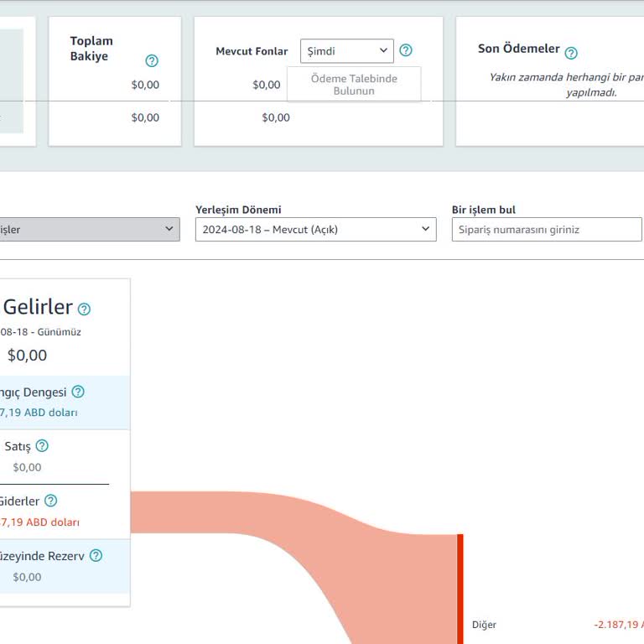
Task: Click the Son Ödemeler help icon
Action: (571, 53)
